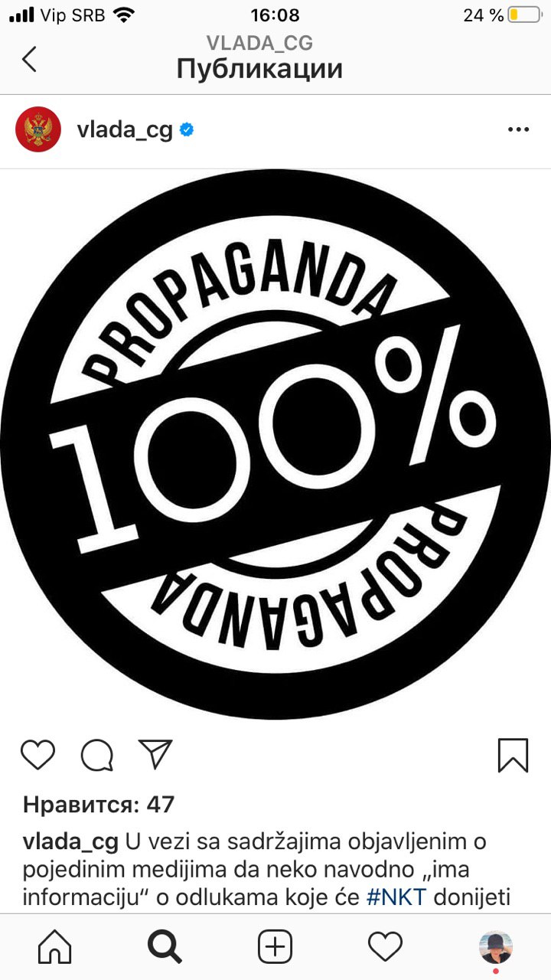The image size is (551, 980).
Task: Tap the new post plus icon
Action: pyautogui.click(x=275, y=948)
